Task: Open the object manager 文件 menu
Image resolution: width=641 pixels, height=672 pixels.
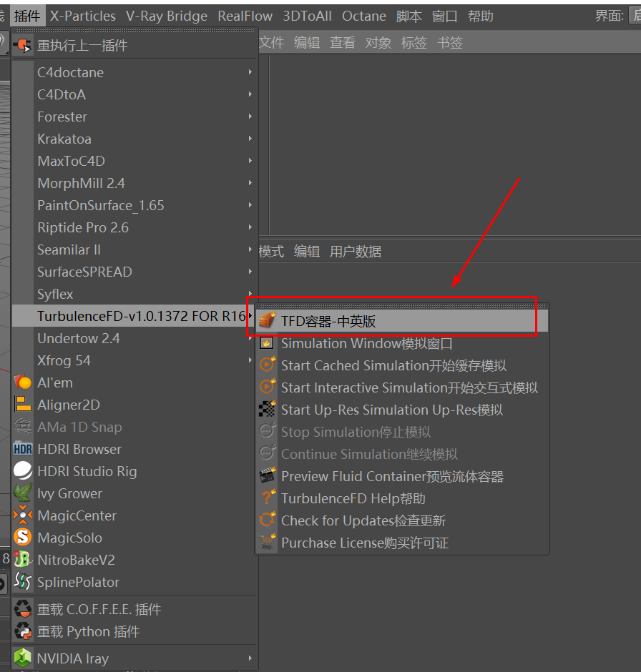Action: point(271,42)
